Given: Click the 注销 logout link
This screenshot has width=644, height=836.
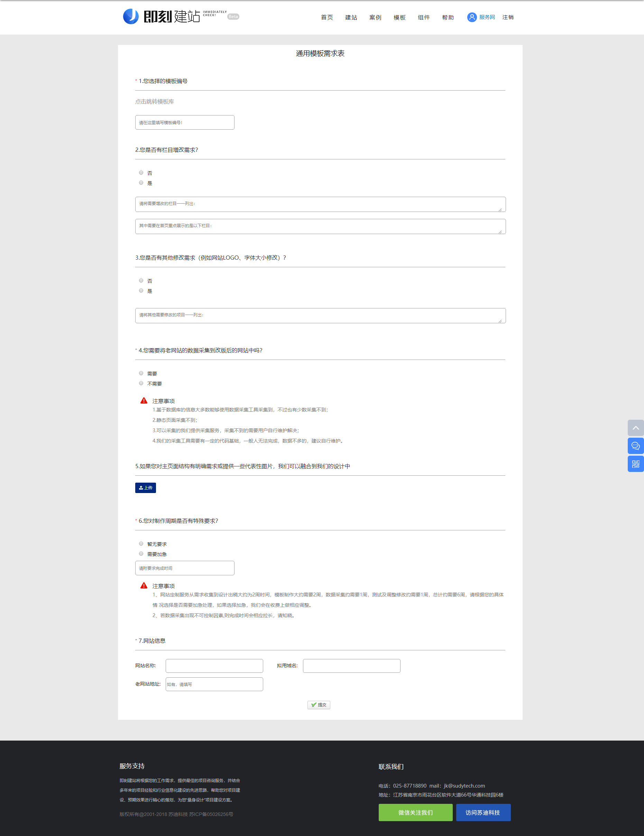Looking at the screenshot, I should pyautogui.click(x=508, y=17).
